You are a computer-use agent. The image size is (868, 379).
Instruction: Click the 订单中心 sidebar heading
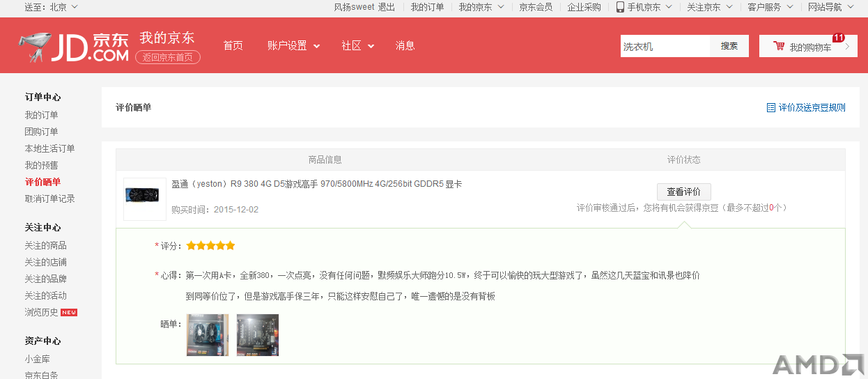[x=42, y=97]
